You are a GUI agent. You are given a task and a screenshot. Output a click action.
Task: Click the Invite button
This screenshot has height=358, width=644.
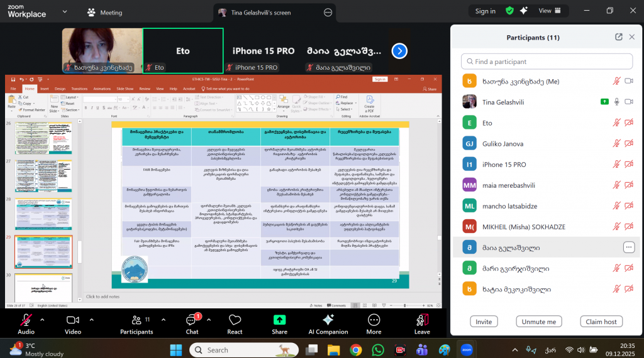pos(484,322)
